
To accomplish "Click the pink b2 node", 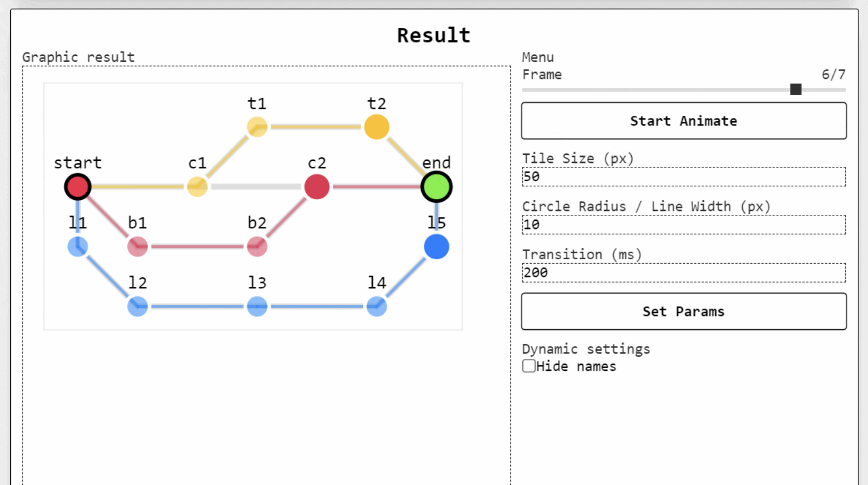I will tap(257, 247).
